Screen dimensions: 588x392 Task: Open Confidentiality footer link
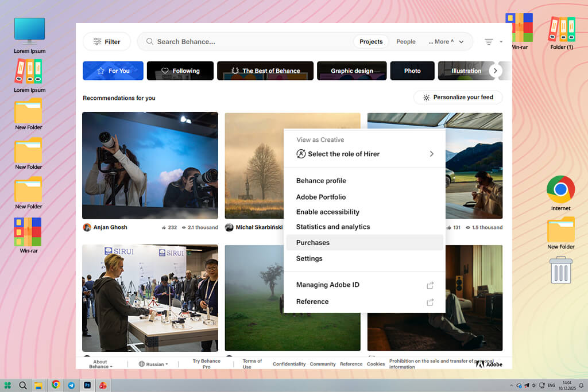[289, 364]
